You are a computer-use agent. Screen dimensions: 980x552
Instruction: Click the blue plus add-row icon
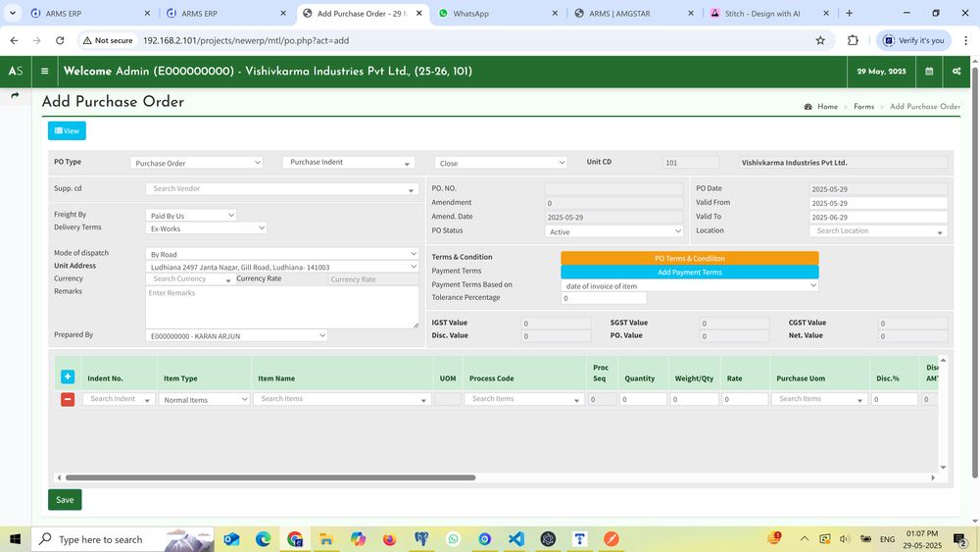click(68, 377)
